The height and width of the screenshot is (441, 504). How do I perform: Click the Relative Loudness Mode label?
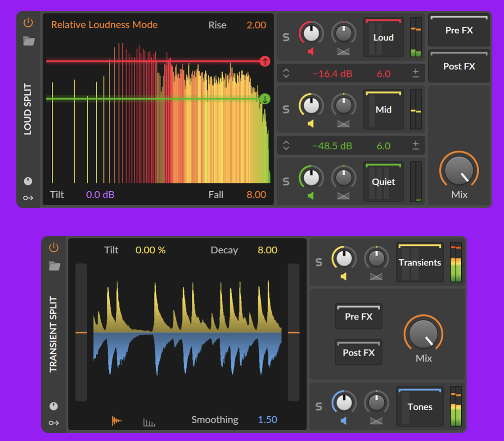point(104,24)
